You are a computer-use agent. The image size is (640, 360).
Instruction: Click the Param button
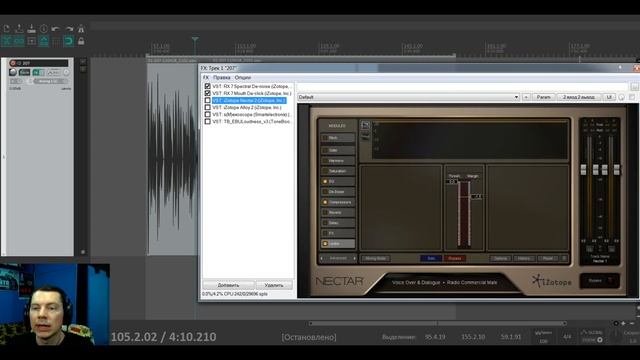pos(543,97)
